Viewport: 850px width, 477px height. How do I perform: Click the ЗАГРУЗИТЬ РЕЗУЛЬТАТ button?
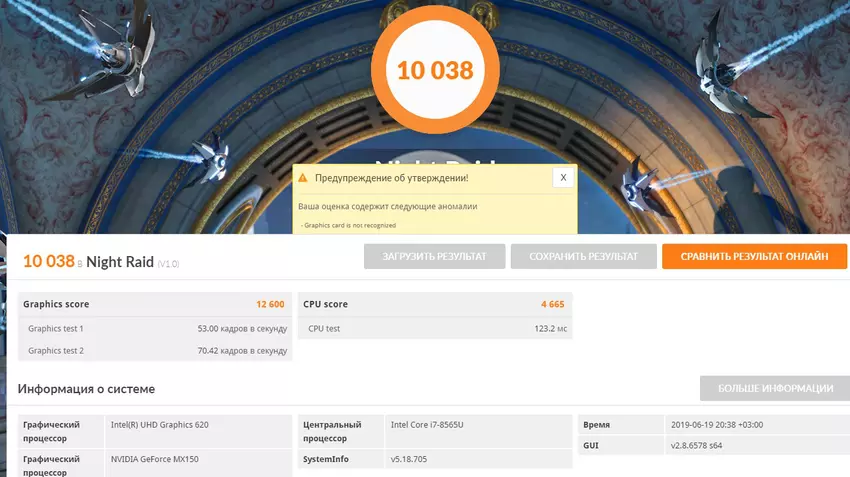(x=434, y=257)
